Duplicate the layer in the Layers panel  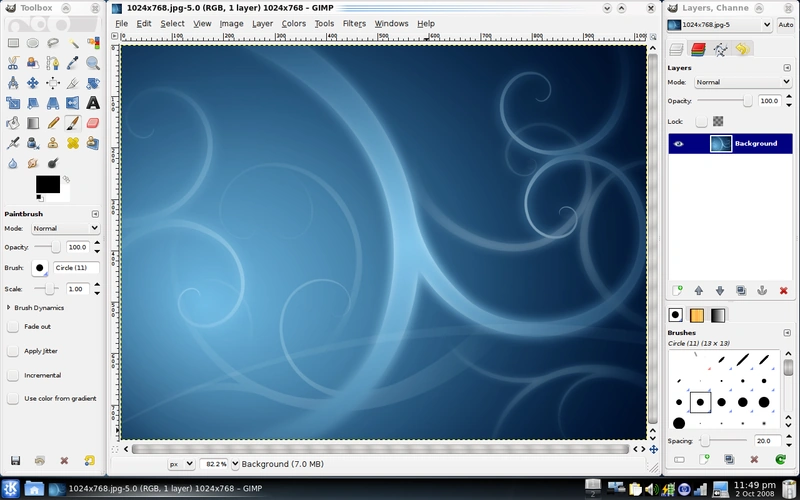click(741, 291)
